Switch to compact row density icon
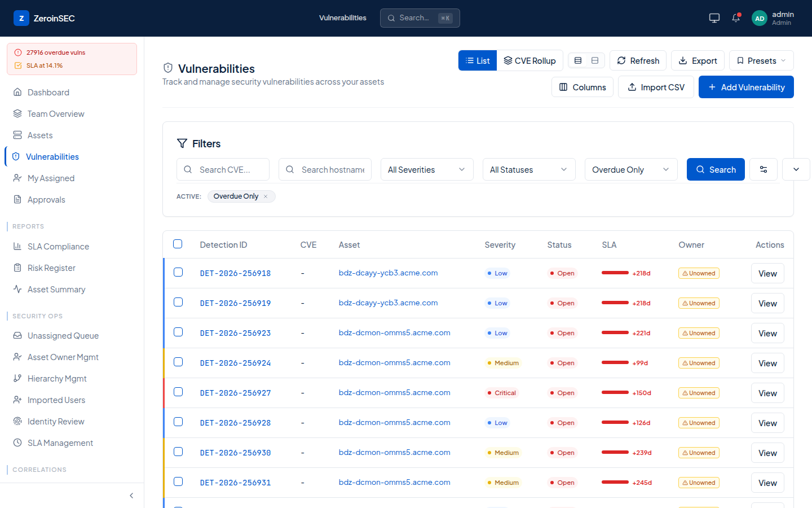The width and height of the screenshot is (812, 508). click(x=578, y=60)
